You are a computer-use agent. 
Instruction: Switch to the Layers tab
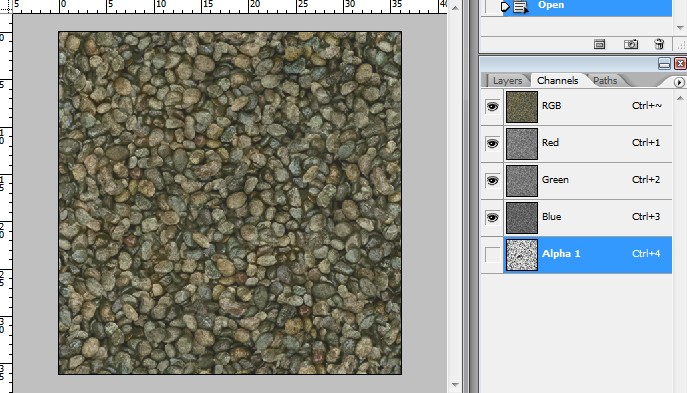[x=507, y=81]
